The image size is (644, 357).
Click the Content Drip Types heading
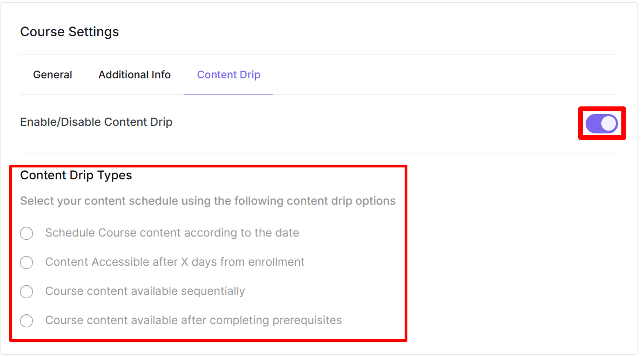tap(76, 175)
